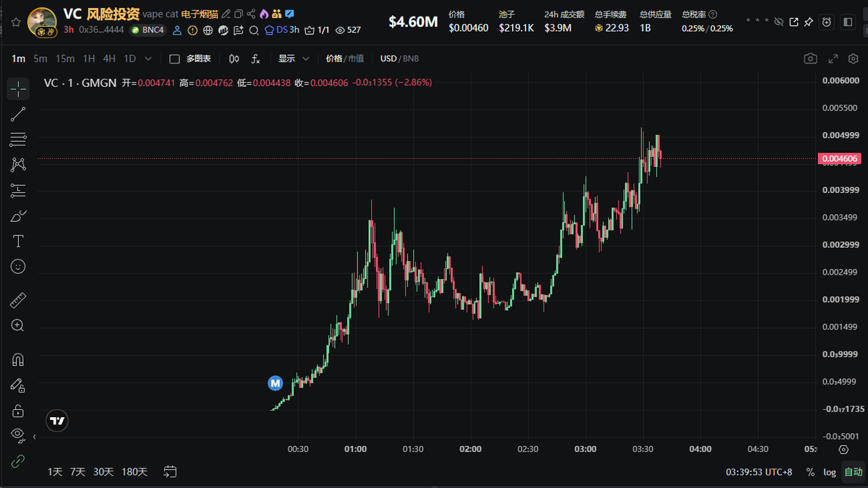Open the 显示 display dropdown
The height and width of the screenshot is (488, 868).
point(294,59)
